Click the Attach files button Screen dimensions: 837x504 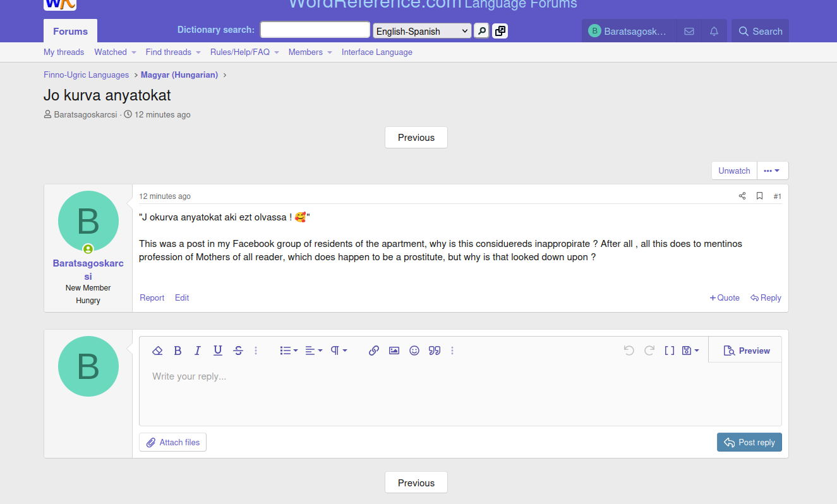[x=173, y=443]
